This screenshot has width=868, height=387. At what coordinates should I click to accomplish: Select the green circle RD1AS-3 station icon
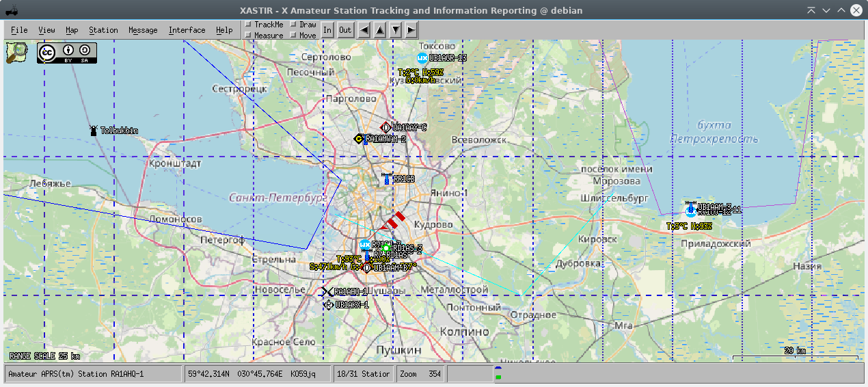point(387,248)
